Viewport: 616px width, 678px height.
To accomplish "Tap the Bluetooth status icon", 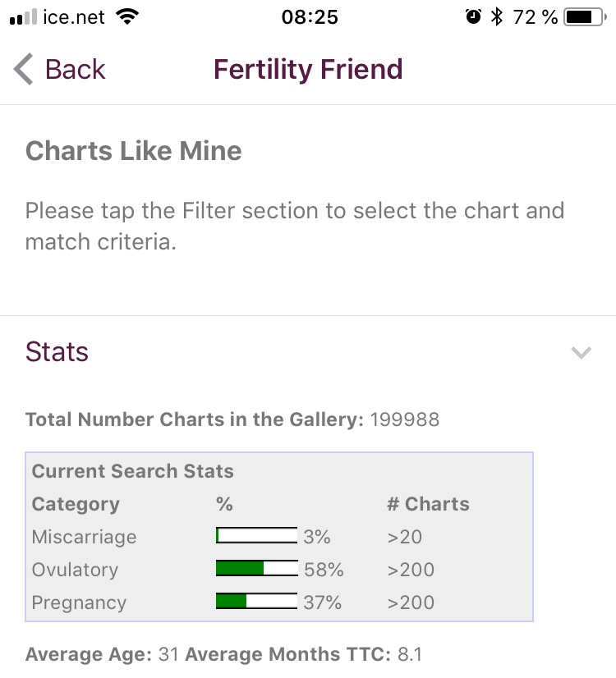I will (496, 16).
